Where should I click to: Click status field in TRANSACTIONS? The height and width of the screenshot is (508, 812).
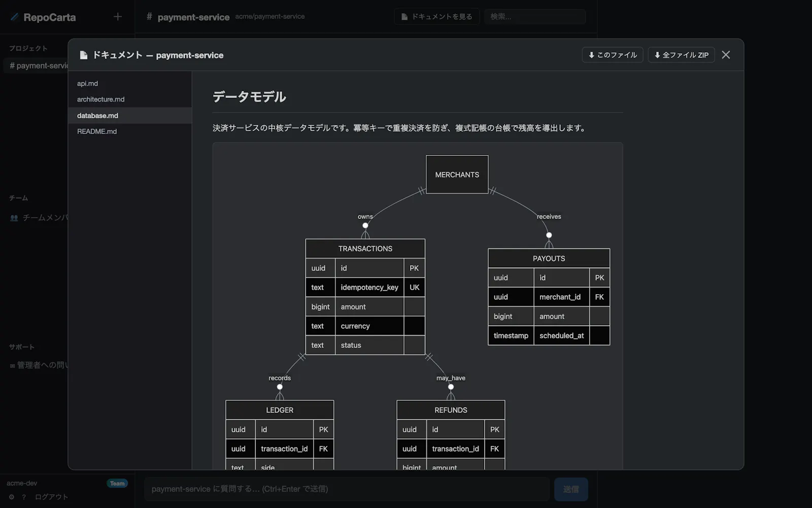point(369,345)
